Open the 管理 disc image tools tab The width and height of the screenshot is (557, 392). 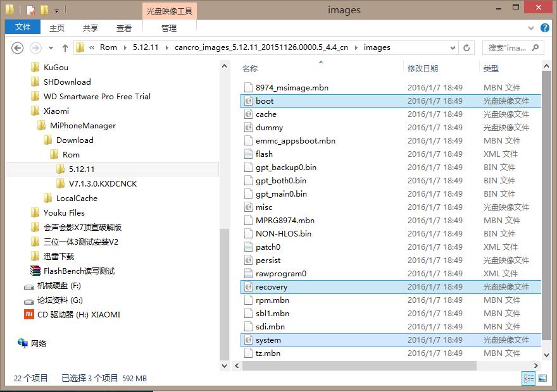(x=170, y=28)
